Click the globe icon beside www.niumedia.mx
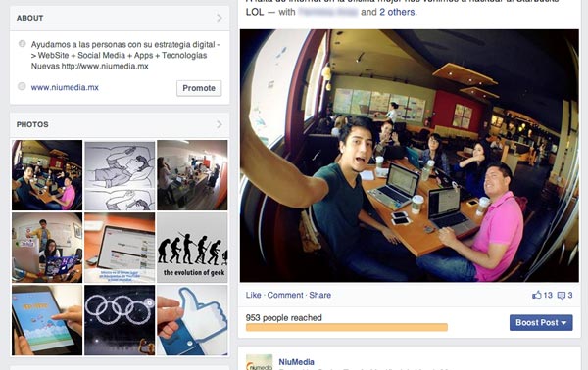The width and height of the screenshot is (588, 370). tap(23, 86)
